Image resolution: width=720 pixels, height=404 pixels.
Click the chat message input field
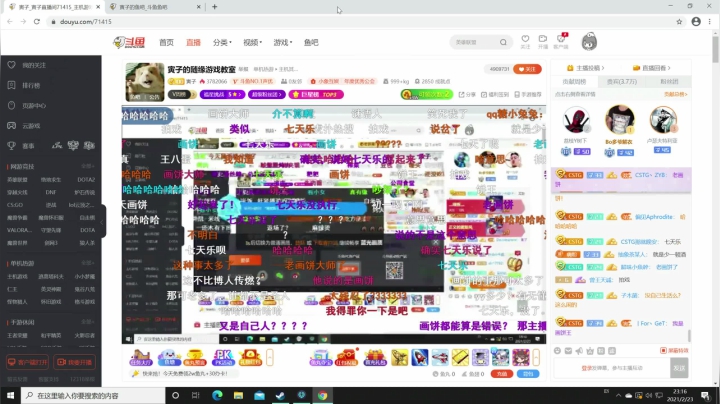coord(612,368)
